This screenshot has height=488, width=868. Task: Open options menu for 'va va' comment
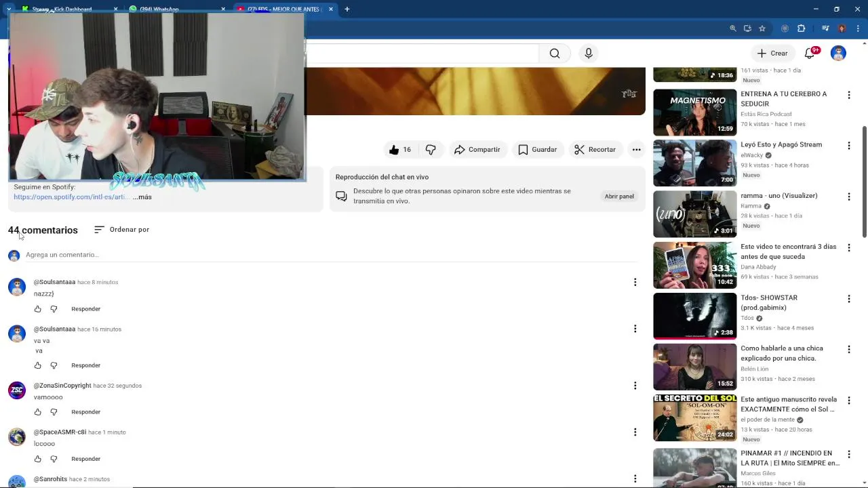635,329
